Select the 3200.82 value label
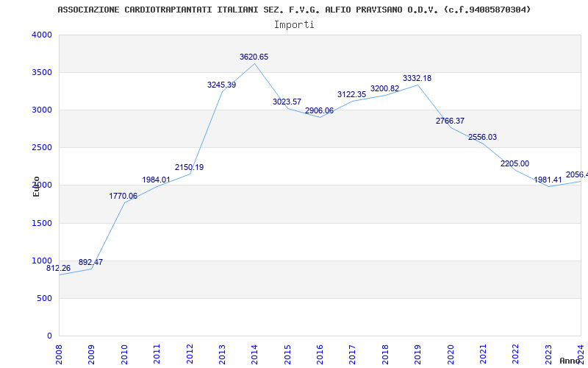The image size is (588, 368). pos(384,88)
